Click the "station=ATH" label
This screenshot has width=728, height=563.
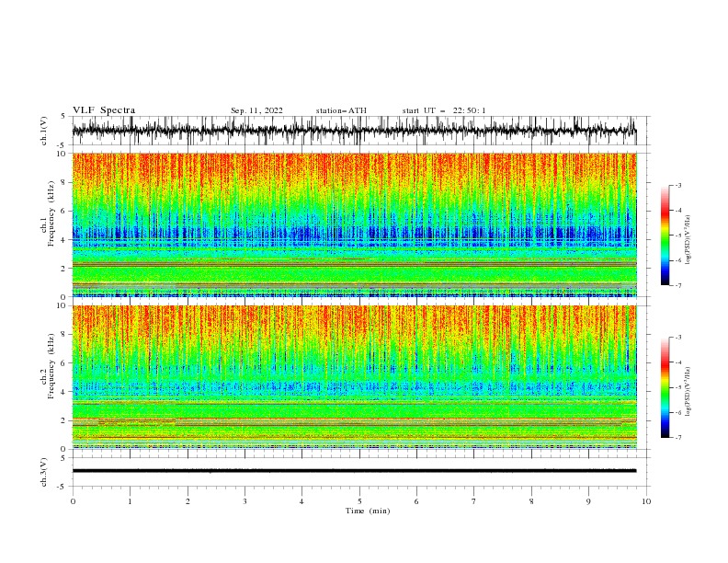pyautogui.click(x=341, y=110)
